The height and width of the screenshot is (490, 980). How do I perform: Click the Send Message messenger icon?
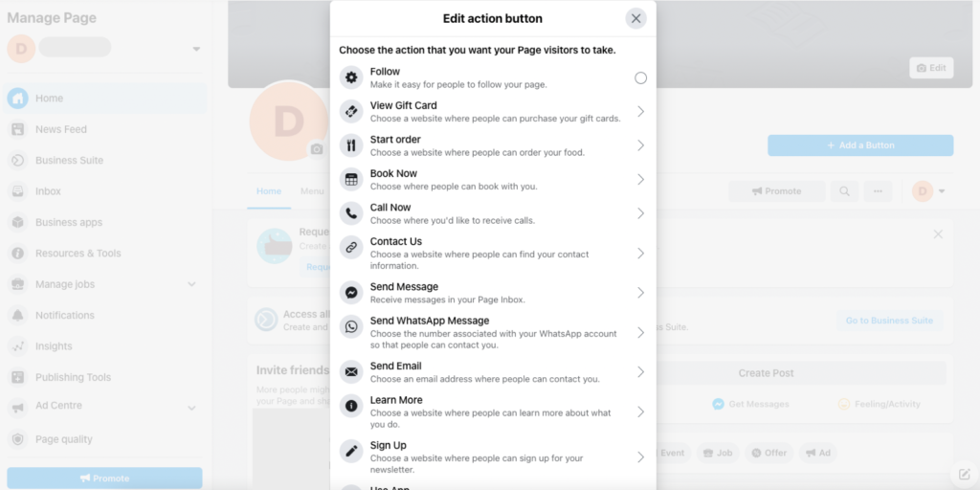click(351, 293)
